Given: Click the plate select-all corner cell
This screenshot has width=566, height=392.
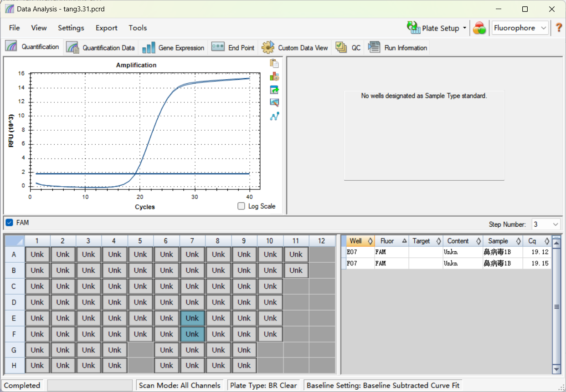Looking at the screenshot, I should pos(14,240).
